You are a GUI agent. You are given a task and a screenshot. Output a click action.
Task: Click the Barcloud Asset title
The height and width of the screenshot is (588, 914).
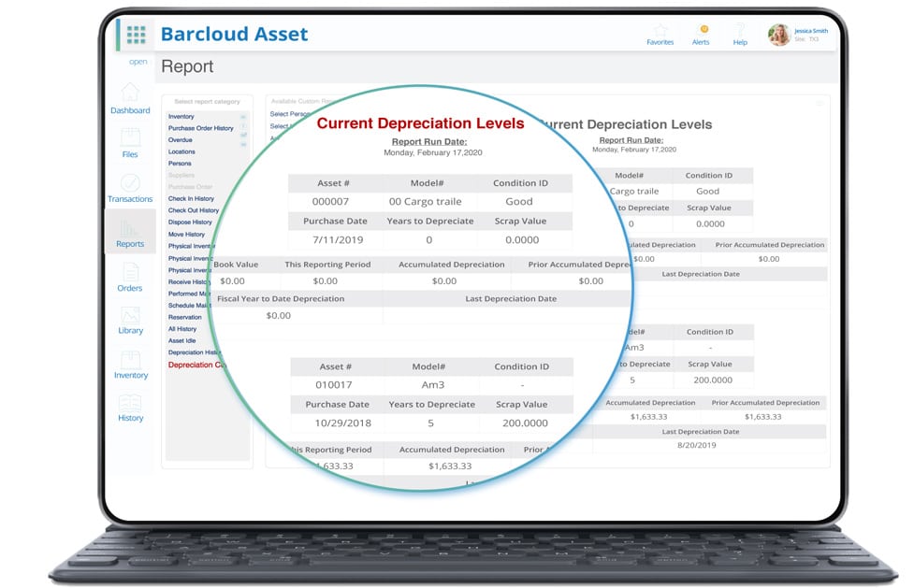click(x=234, y=34)
